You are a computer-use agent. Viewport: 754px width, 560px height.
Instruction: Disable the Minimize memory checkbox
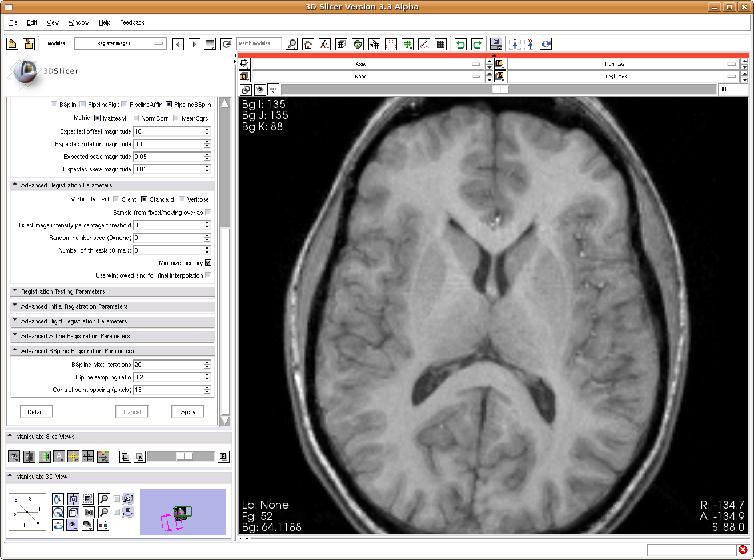click(x=208, y=263)
